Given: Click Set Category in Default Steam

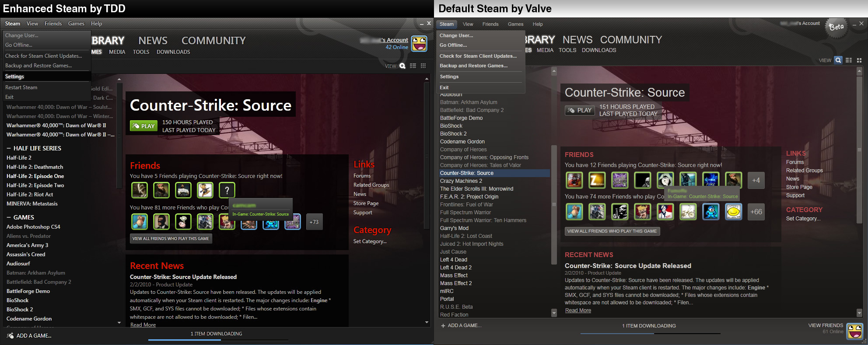Looking at the screenshot, I should (803, 219).
